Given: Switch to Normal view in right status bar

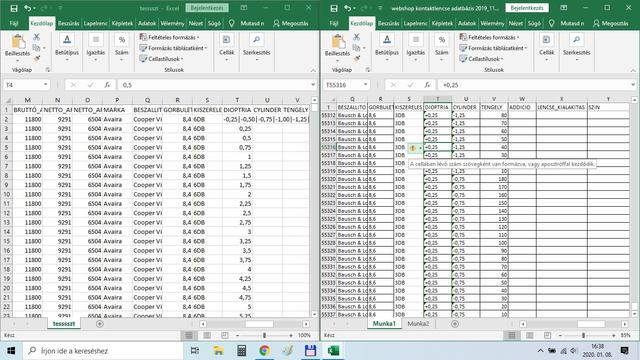Looking at the screenshot, I should [511, 335].
